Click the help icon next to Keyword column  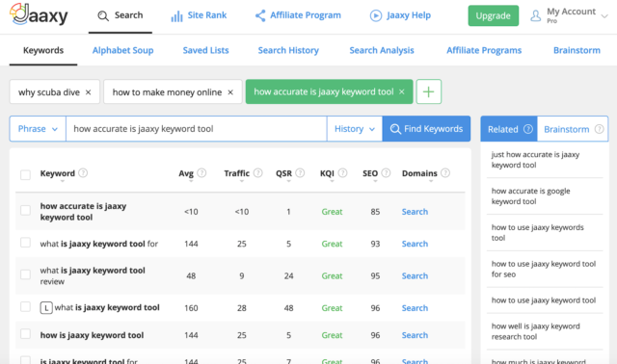83,172
